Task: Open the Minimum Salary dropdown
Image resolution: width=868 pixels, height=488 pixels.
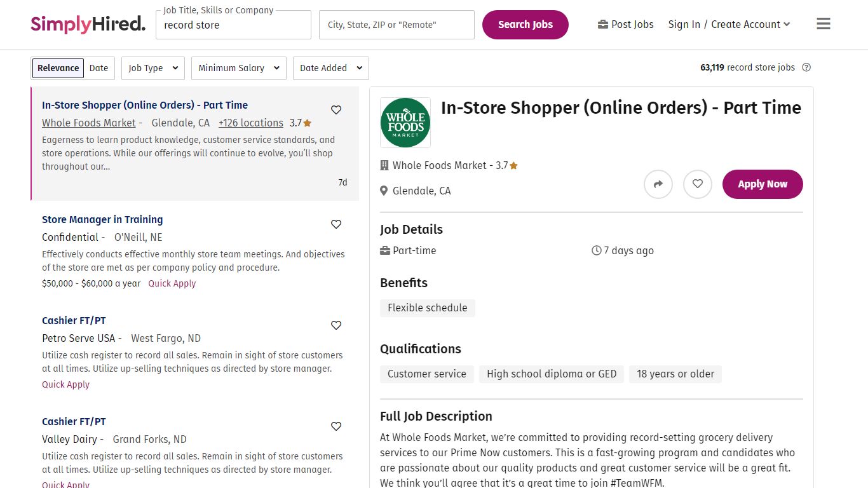Action: click(239, 68)
